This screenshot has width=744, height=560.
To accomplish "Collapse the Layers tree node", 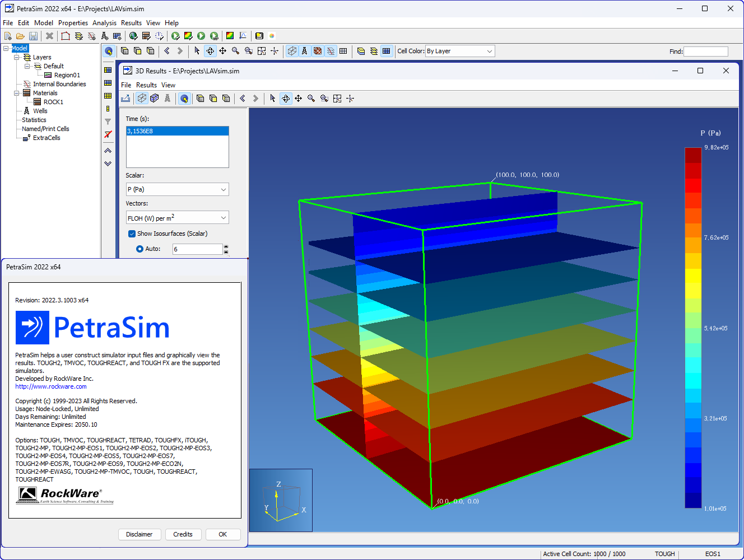I will 17,57.
